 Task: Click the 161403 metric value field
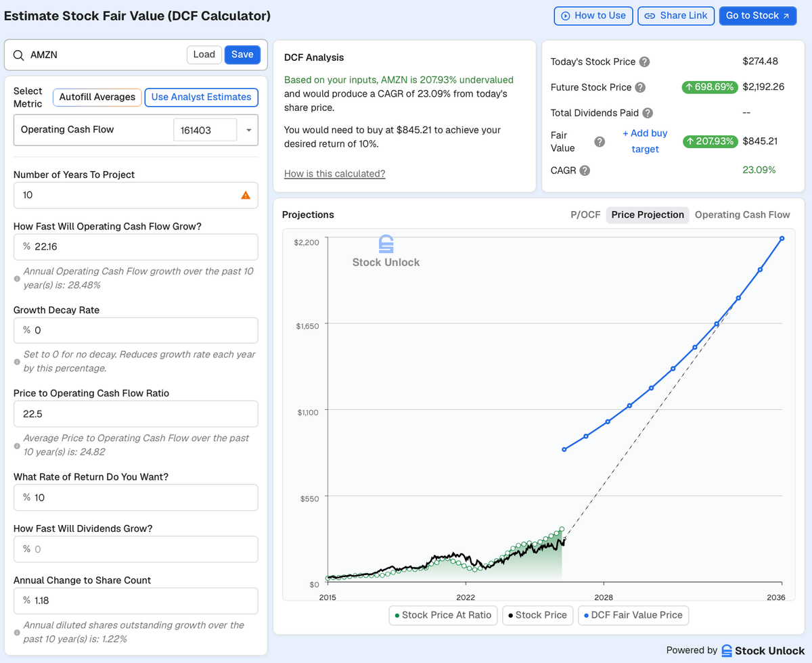pyautogui.click(x=205, y=130)
